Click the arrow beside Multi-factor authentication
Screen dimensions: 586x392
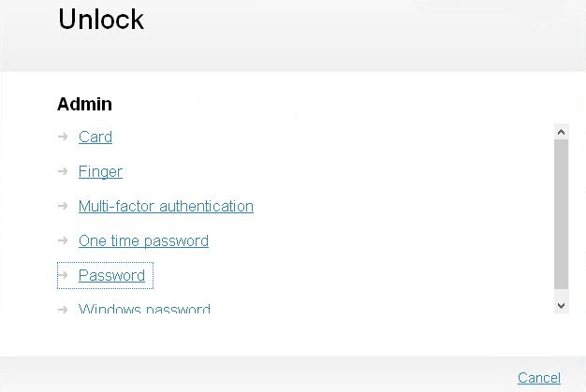[63, 206]
